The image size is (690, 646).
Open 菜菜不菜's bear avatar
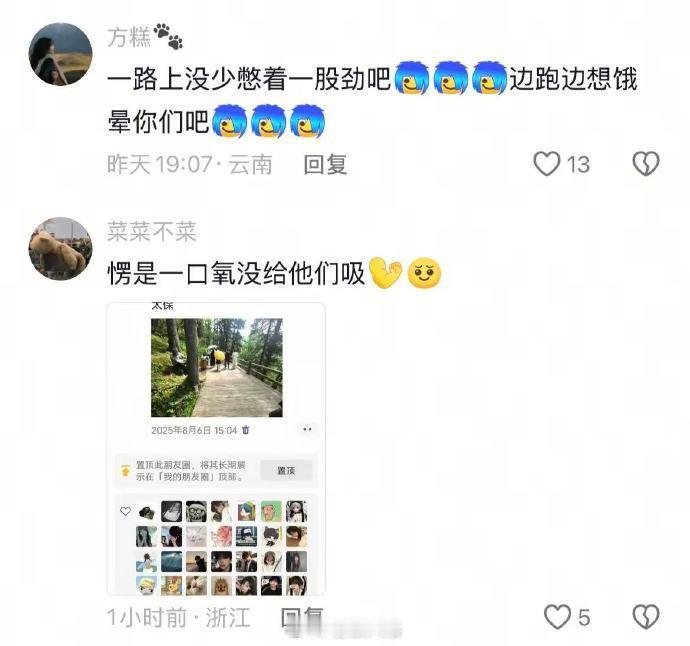tap(60, 249)
